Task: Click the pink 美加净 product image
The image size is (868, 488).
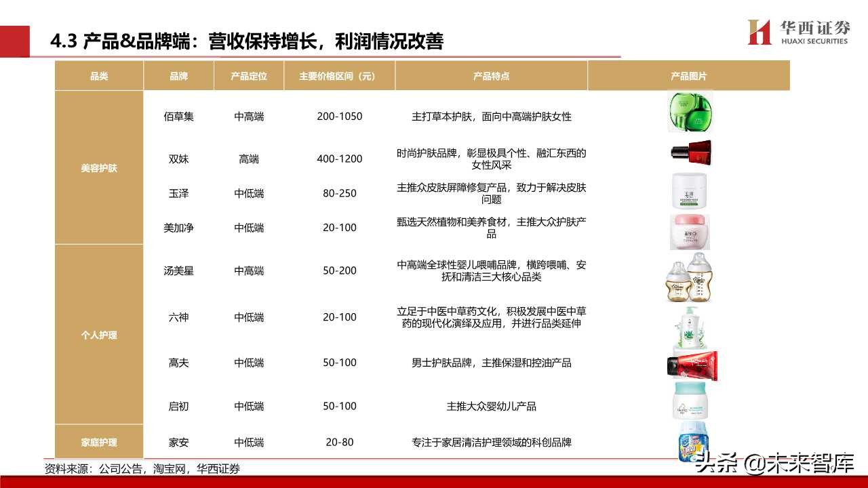Action: click(x=690, y=230)
